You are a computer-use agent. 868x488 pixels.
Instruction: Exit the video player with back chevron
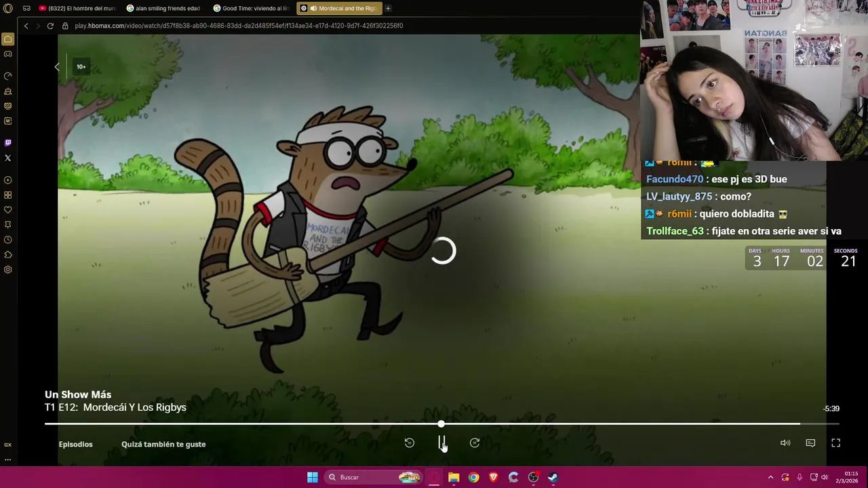click(57, 66)
